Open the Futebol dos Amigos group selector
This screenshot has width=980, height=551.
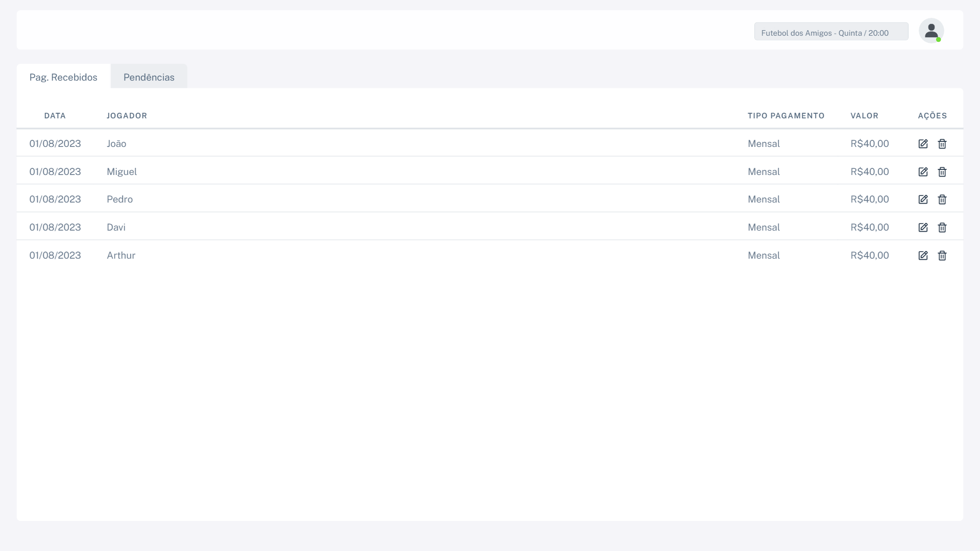(x=831, y=32)
